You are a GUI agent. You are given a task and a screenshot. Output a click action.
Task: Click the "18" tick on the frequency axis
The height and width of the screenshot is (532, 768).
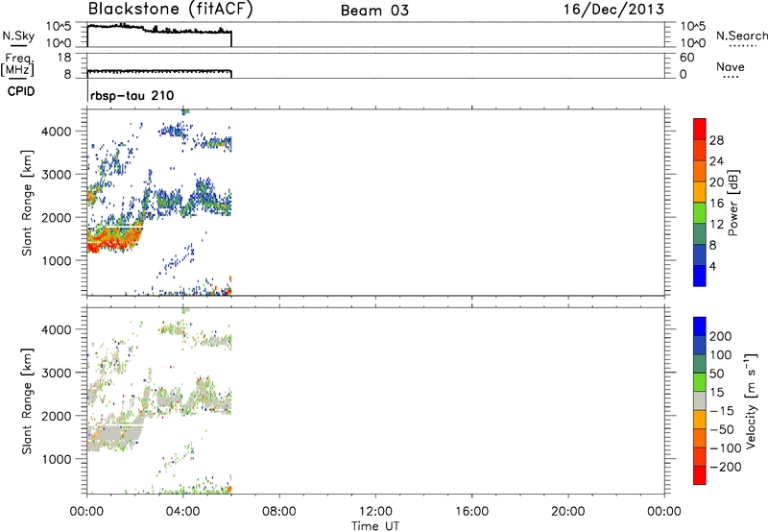pyautogui.click(x=64, y=58)
